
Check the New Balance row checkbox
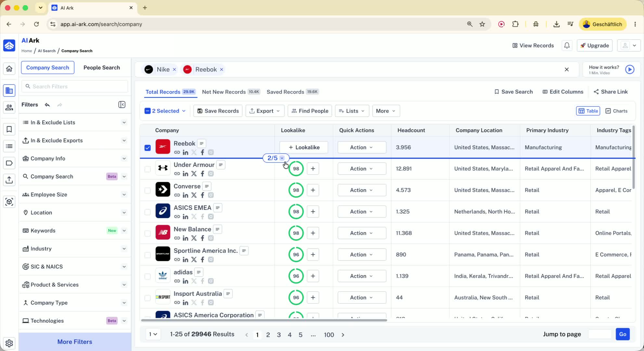click(148, 233)
